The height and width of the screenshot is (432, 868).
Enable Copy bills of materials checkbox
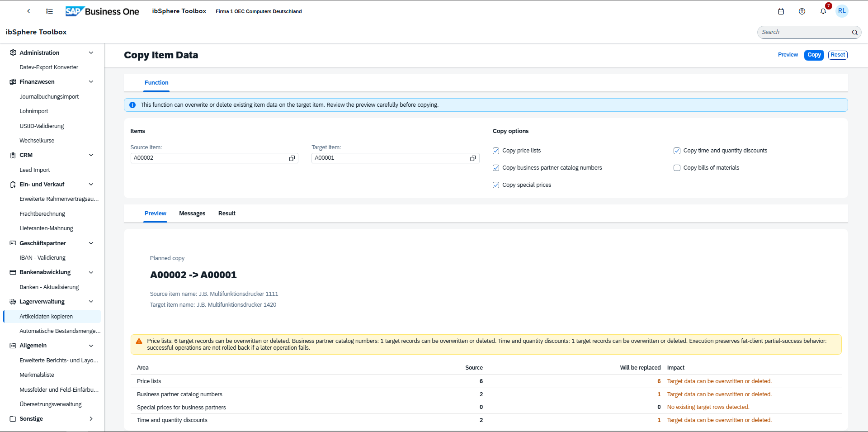click(x=677, y=168)
